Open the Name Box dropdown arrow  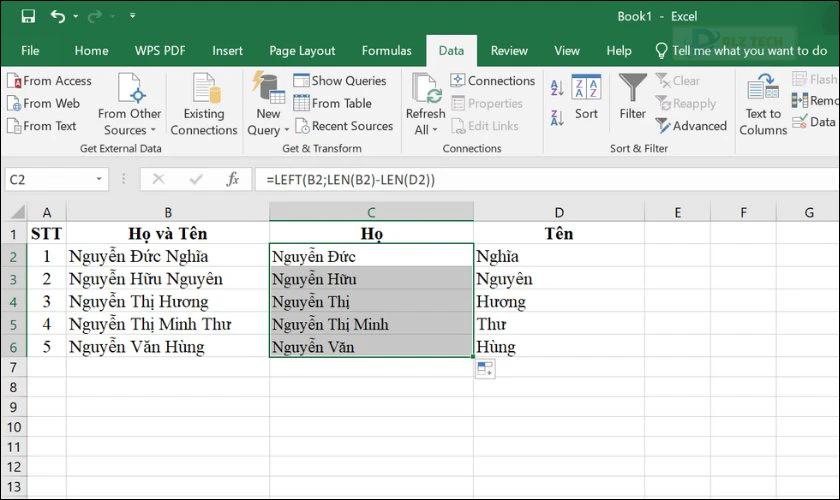[x=99, y=179]
